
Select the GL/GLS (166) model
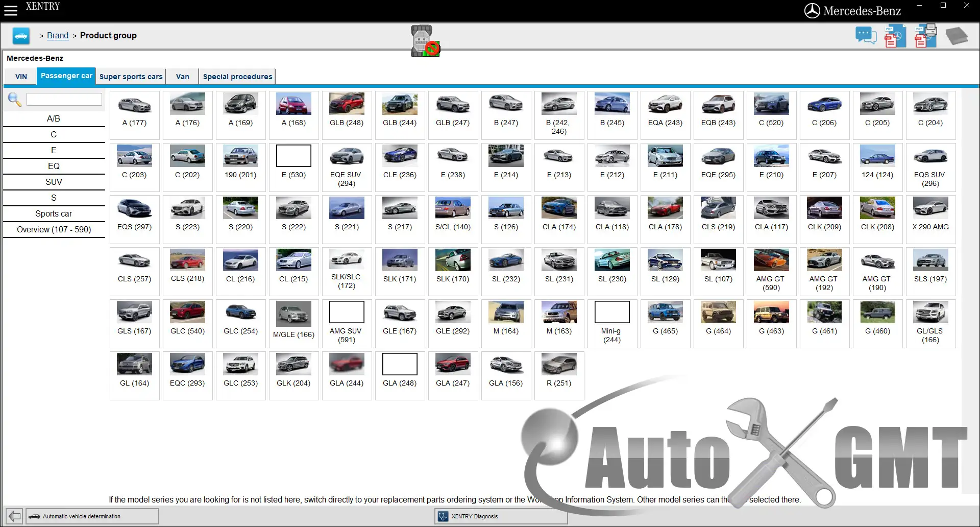click(x=931, y=324)
